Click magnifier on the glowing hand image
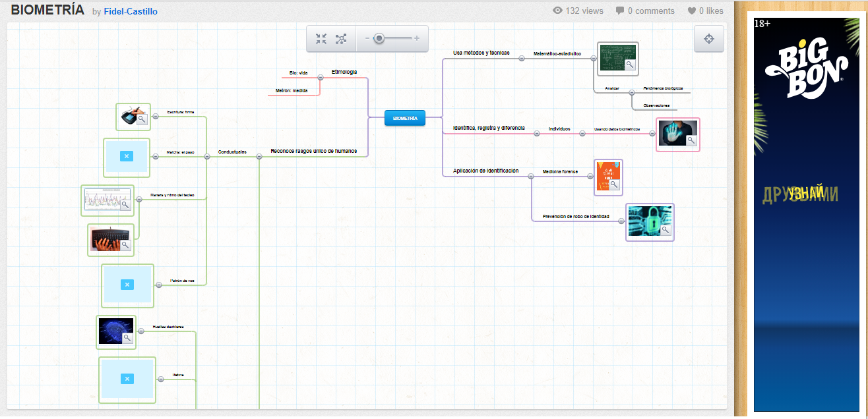 [691, 140]
